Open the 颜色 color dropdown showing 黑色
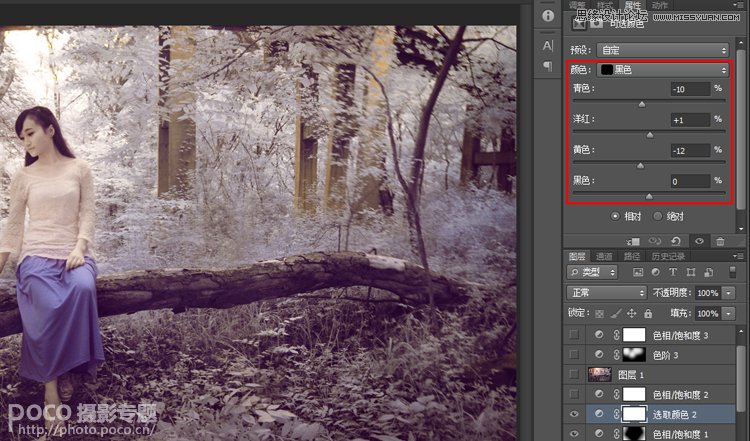Viewport: 750px width, 441px height. [661, 70]
